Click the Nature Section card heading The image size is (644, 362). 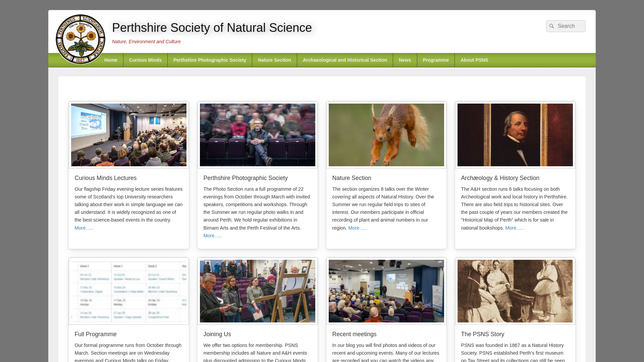(352, 178)
